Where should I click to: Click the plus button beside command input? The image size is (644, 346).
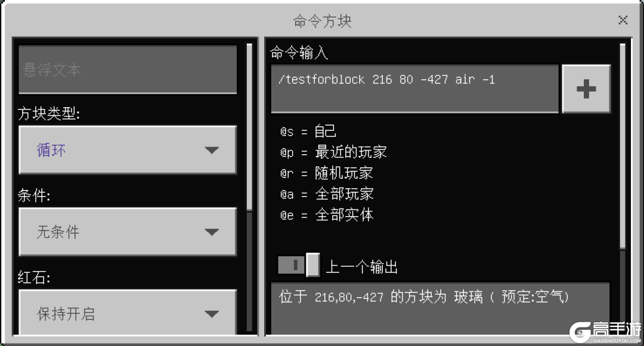[586, 89]
